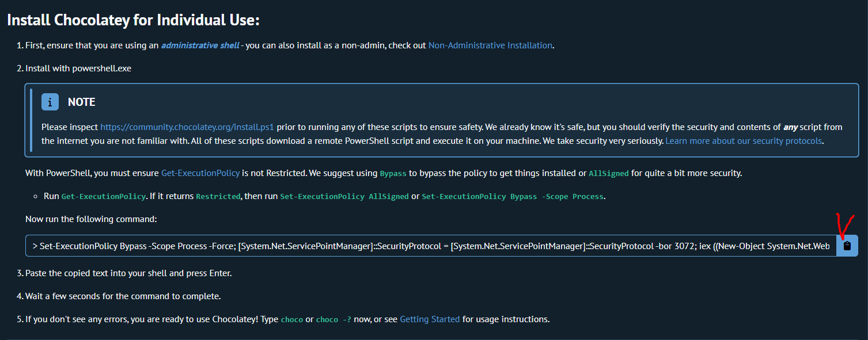868x340 pixels.
Task: Click Set-ExecutionPolicy Bypass -Scope Process code text
Action: (513, 196)
